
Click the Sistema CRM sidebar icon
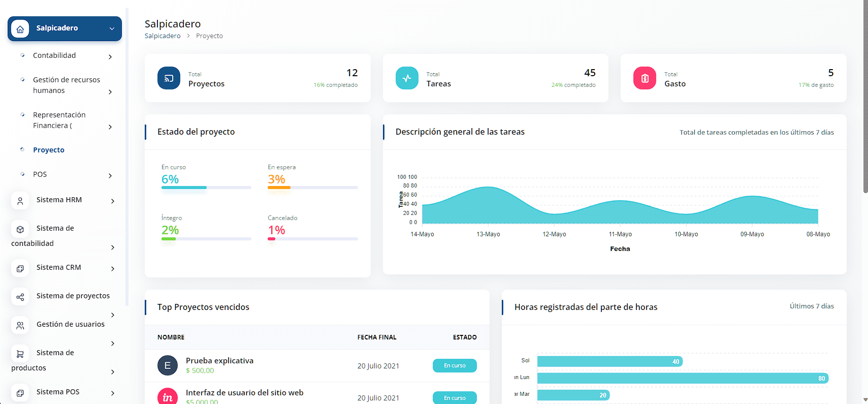(x=20, y=268)
